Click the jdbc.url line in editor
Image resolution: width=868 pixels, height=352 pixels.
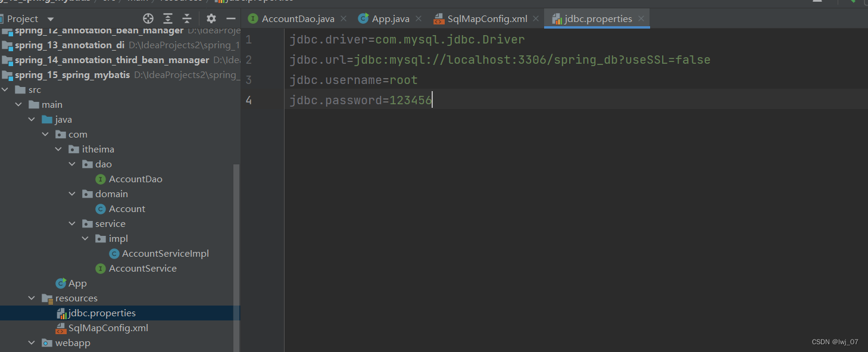click(500, 60)
